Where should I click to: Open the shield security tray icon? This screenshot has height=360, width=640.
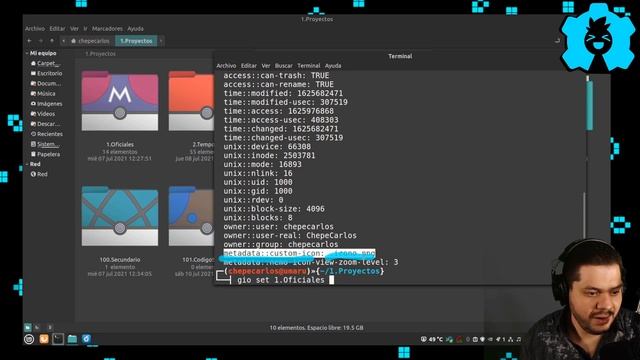[482, 339]
